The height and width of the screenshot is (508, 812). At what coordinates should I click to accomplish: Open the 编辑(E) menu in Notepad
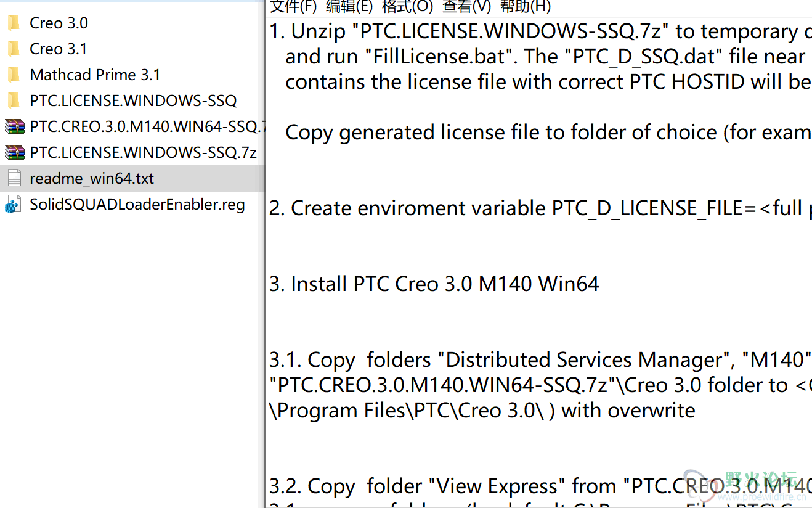[x=349, y=6]
